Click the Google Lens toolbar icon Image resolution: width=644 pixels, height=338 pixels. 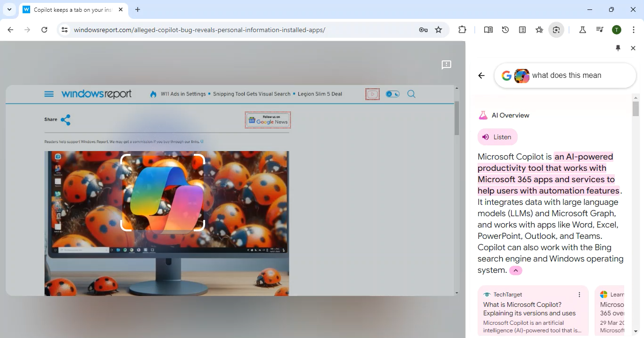556,30
